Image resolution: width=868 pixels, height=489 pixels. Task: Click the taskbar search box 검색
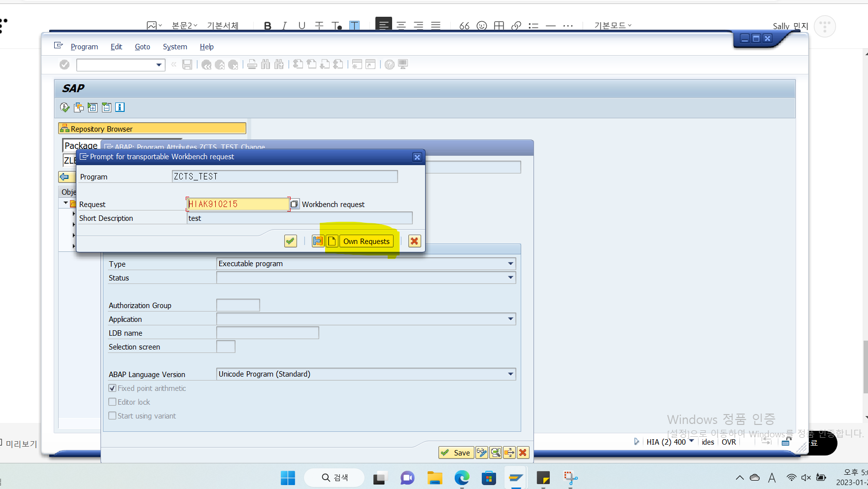(x=334, y=478)
